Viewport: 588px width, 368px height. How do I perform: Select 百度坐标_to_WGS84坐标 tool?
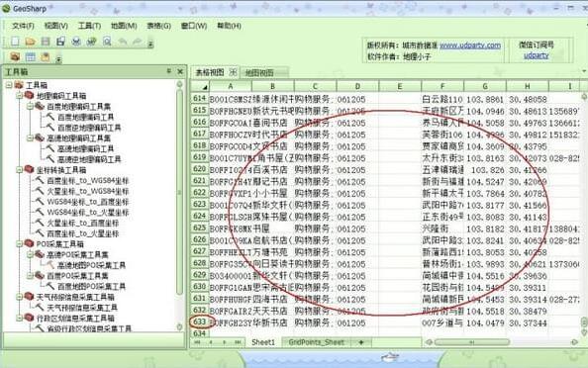click(88, 181)
